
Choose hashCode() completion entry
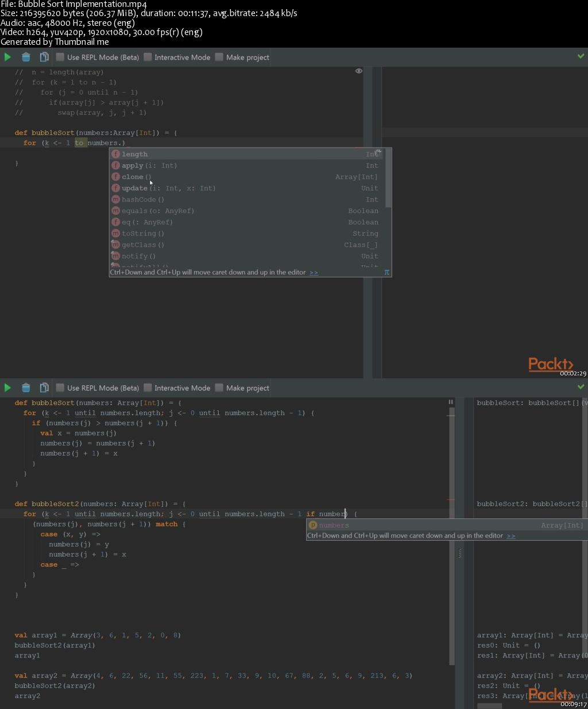pyautogui.click(x=247, y=199)
